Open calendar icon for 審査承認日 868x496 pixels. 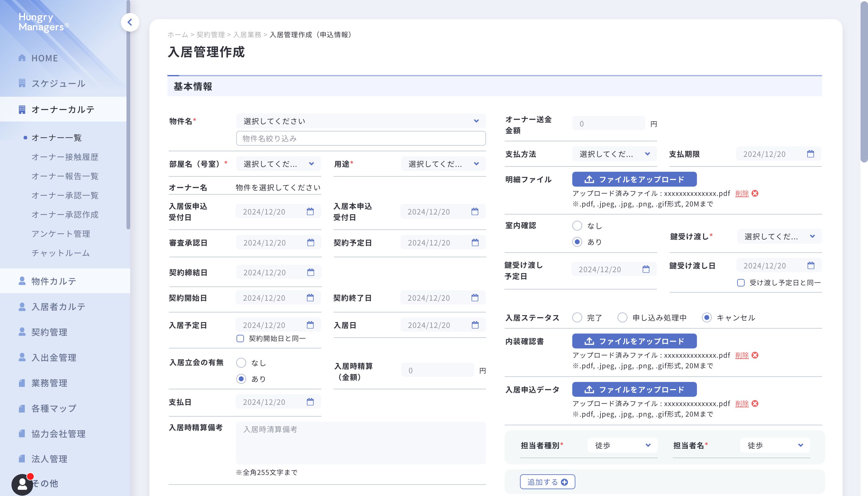[x=310, y=242]
